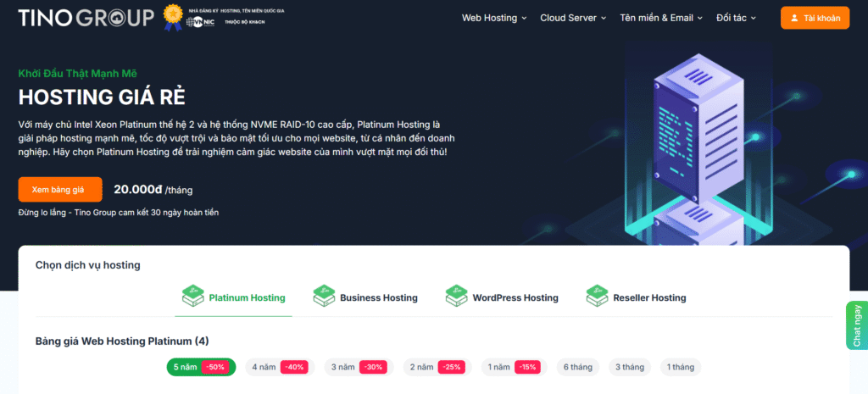Viewport: 868px width, 394px height.
Task: Click the -30% discount badge
Action: click(373, 367)
